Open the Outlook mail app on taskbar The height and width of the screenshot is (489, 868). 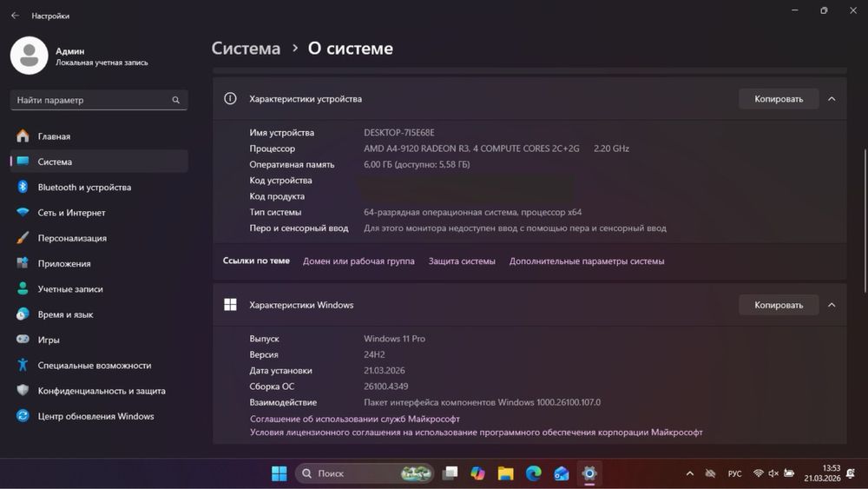(562, 473)
